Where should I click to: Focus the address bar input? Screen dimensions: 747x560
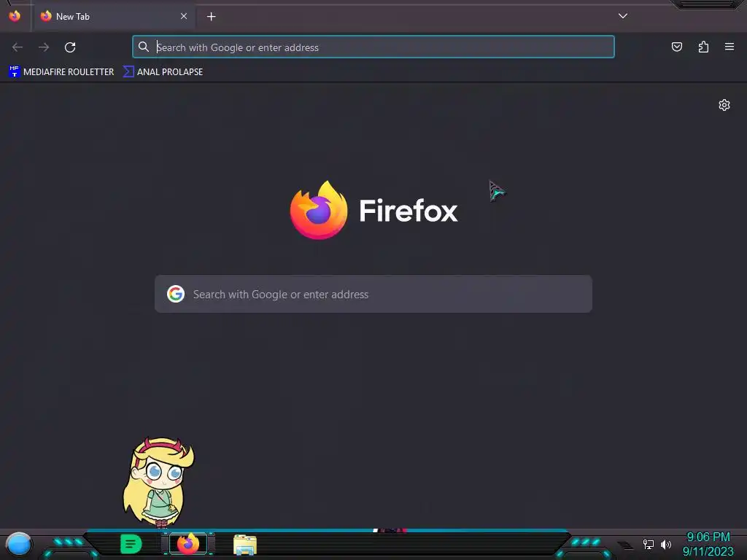coord(373,47)
